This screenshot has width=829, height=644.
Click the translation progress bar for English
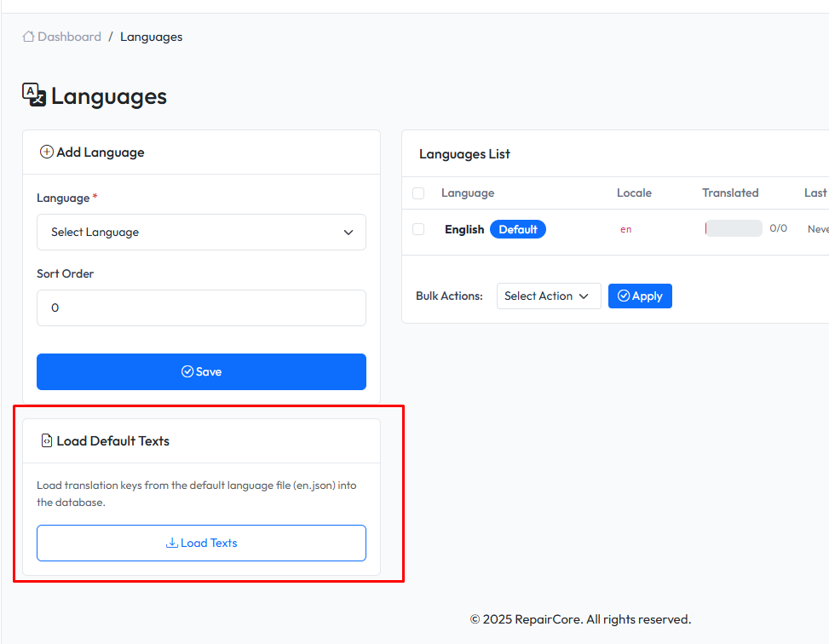(x=734, y=227)
